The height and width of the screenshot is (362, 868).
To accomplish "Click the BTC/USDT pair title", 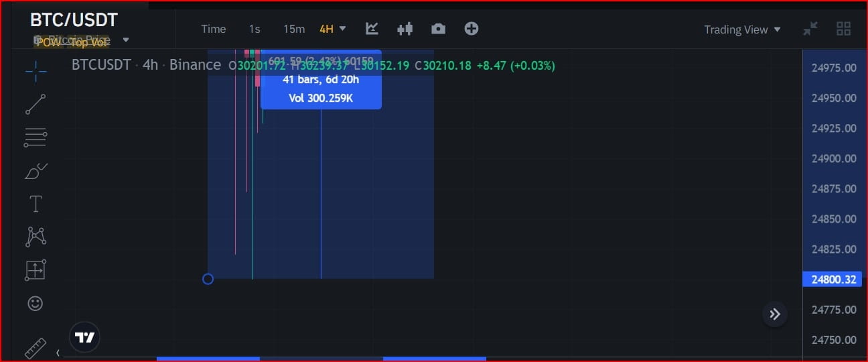I will click(x=74, y=19).
